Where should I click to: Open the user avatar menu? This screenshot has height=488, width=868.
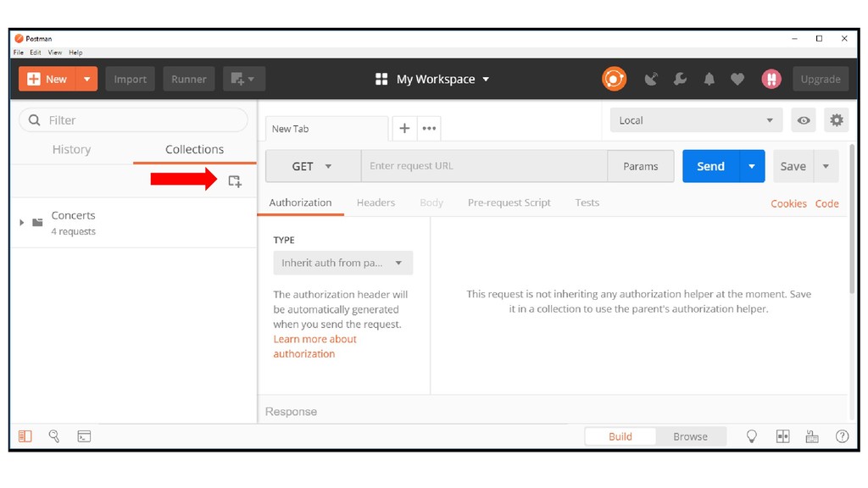pos(771,79)
